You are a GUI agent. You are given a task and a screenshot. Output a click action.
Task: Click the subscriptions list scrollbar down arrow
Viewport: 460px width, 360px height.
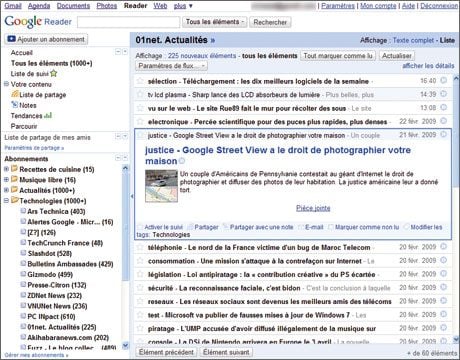point(125,345)
